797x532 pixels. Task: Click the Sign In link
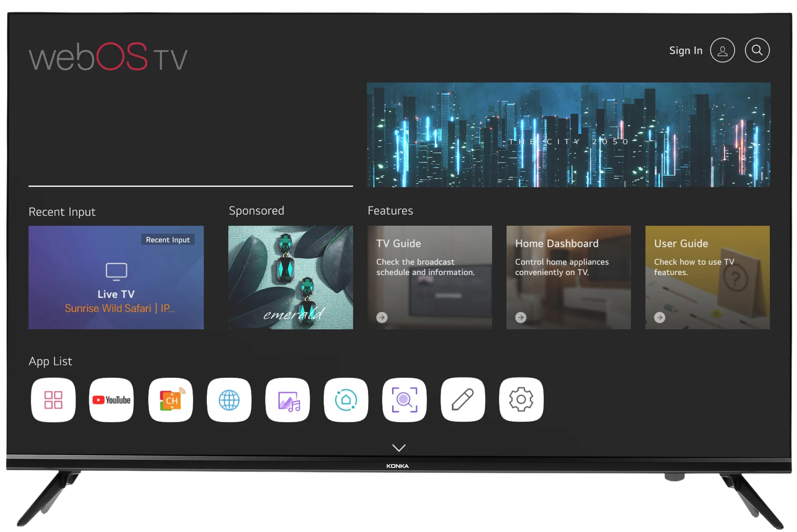[686, 51]
